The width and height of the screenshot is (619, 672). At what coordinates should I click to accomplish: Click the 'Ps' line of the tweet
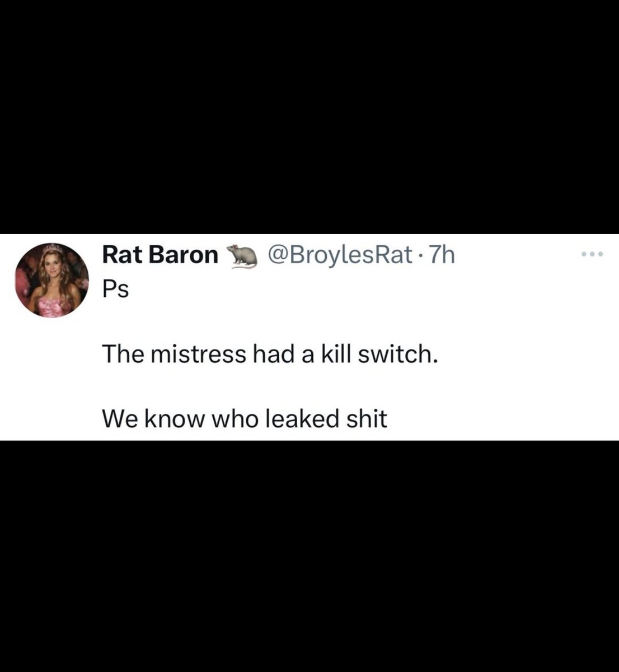(115, 290)
